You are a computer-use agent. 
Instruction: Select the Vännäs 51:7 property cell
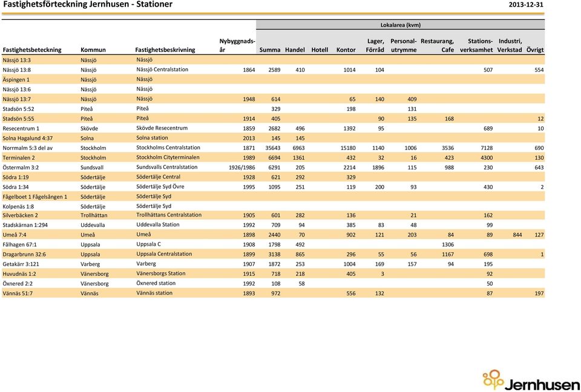click(18, 293)
